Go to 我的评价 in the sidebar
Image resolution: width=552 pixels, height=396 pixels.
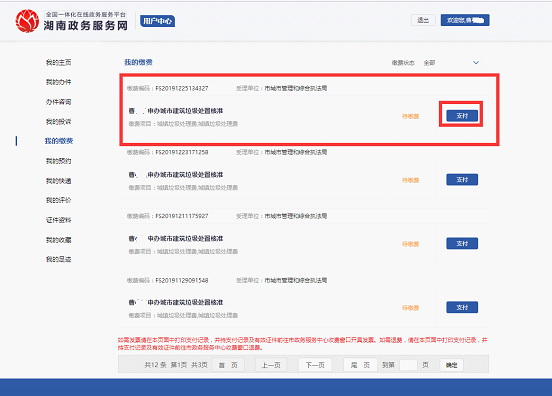tap(58, 200)
